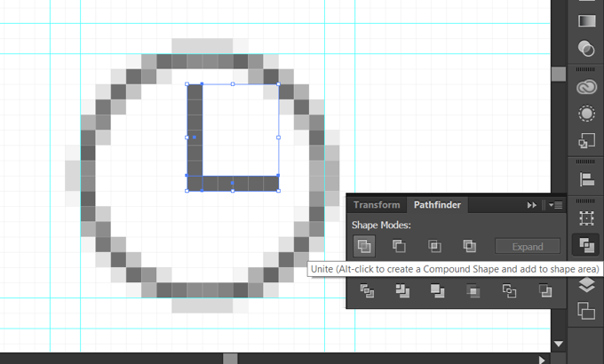Click the horizontal scrollbar thumb

point(230,359)
